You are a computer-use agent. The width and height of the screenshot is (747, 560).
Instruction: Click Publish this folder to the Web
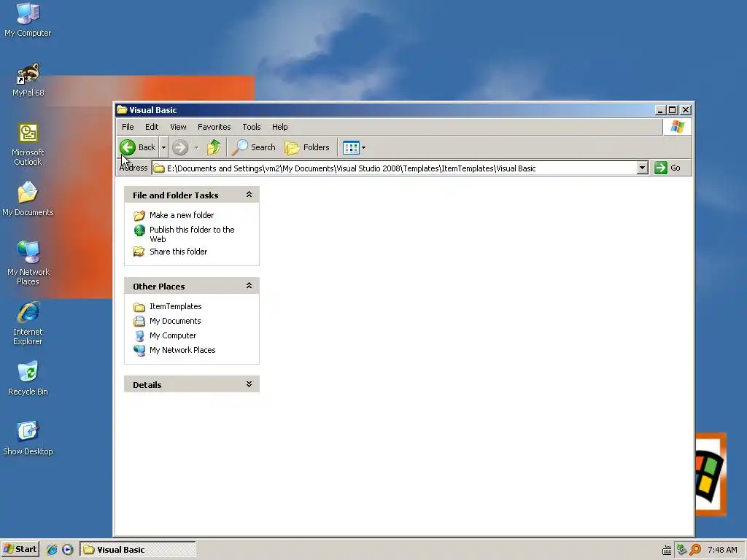(x=192, y=234)
